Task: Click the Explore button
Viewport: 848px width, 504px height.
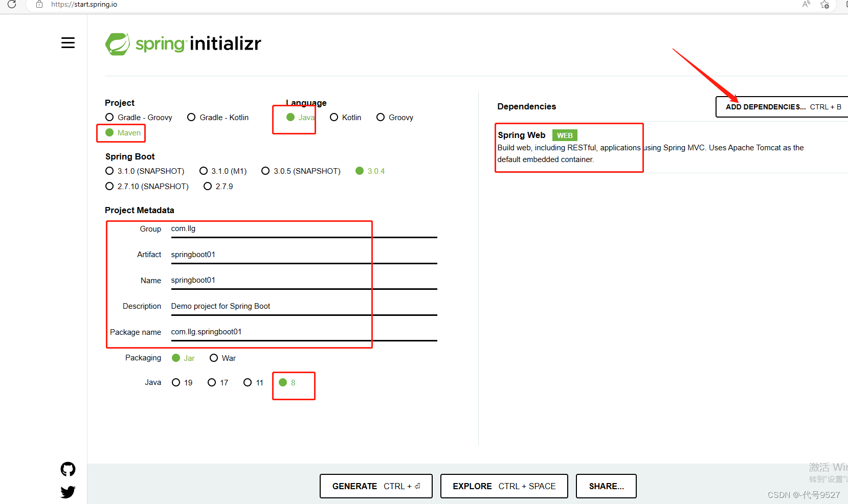Action: click(504, 486)
